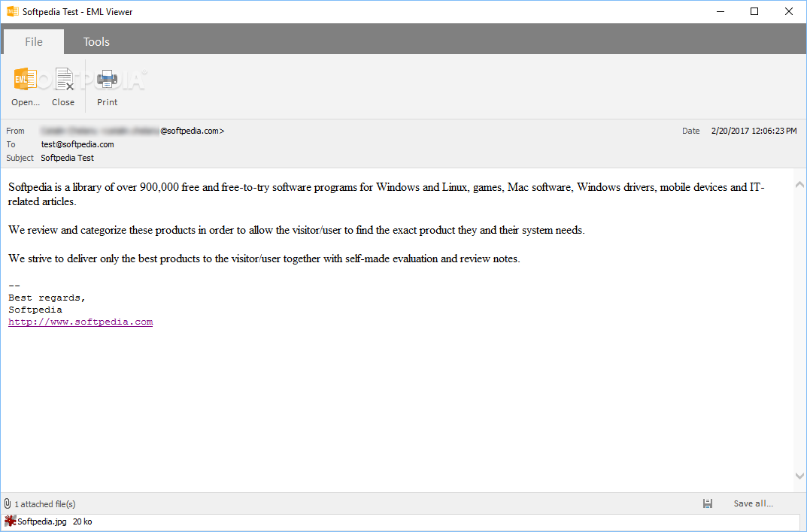This screenshot has height=532, width=807.
Task: Click Save all... button
Action: point(753,503)
